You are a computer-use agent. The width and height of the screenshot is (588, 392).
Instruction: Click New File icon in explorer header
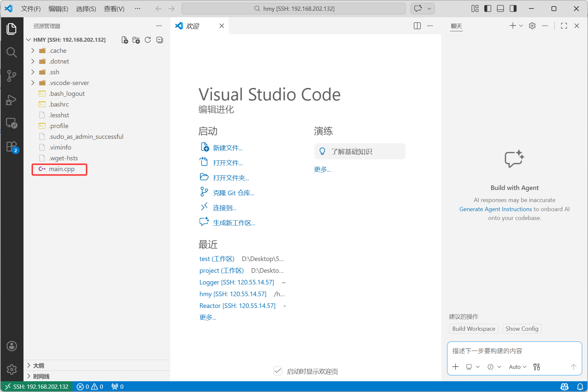125,40
